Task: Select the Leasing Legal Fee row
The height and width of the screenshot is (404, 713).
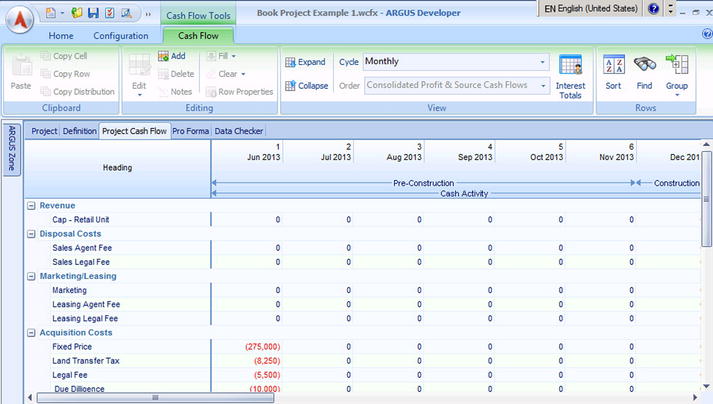Action: 85,318
